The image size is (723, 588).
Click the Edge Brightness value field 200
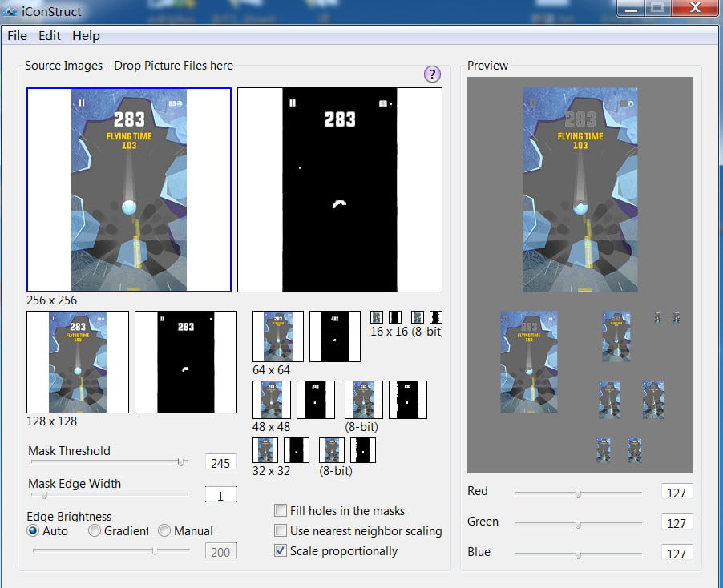click(x=220, y=551)
